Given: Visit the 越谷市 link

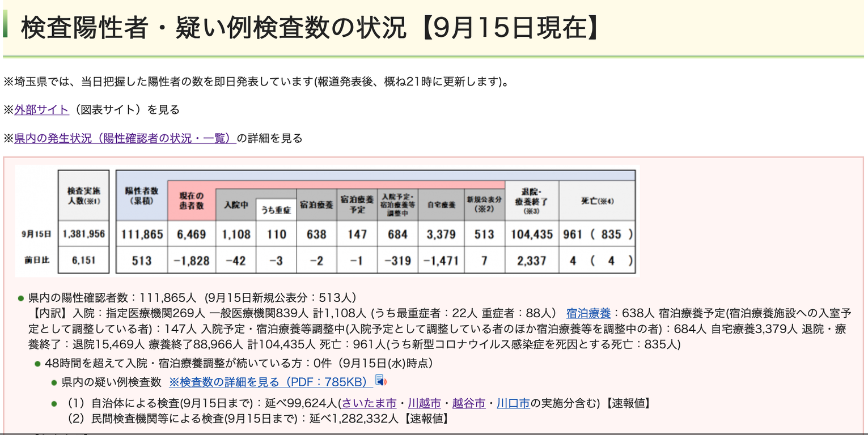Looking at the screenshot, I should pos(469,403).
